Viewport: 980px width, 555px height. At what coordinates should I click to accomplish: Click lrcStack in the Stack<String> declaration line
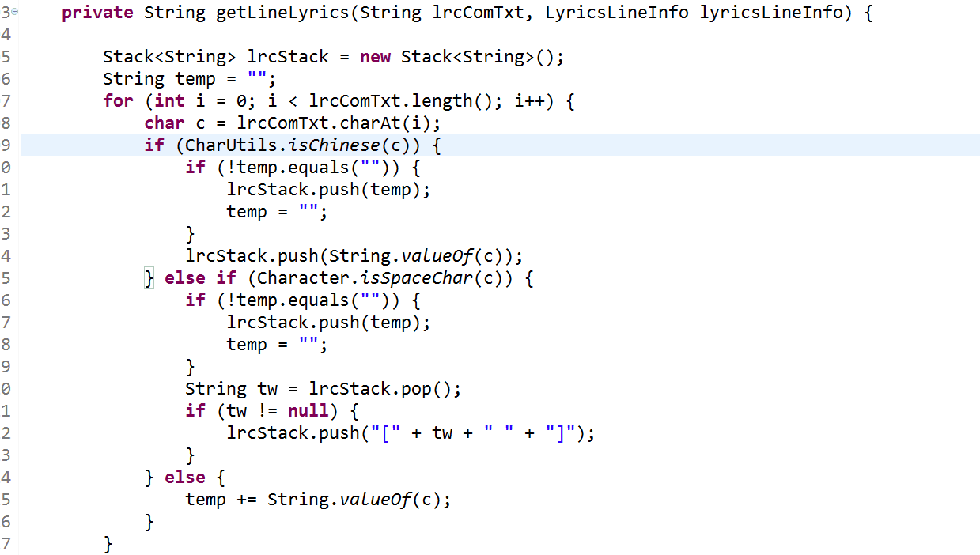click(x=288, y=58)
